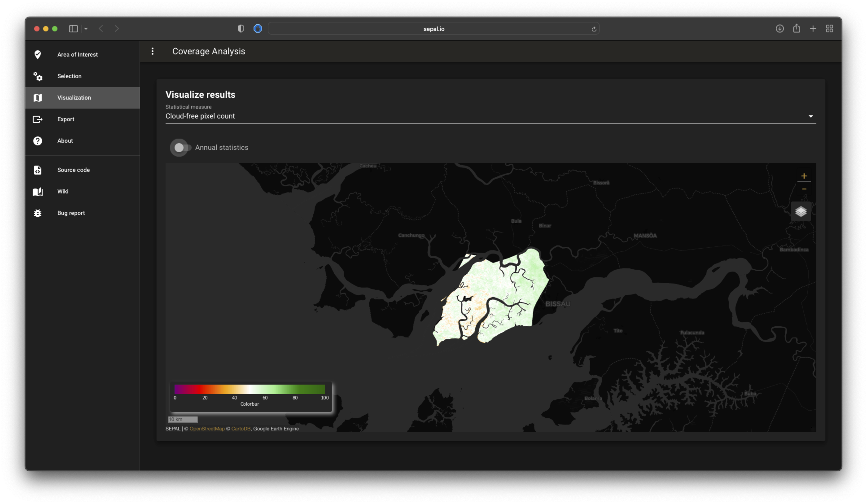This screenshot has height=504, width=867.
Task: Open the map layers control icon
Action: click(801, 211)
